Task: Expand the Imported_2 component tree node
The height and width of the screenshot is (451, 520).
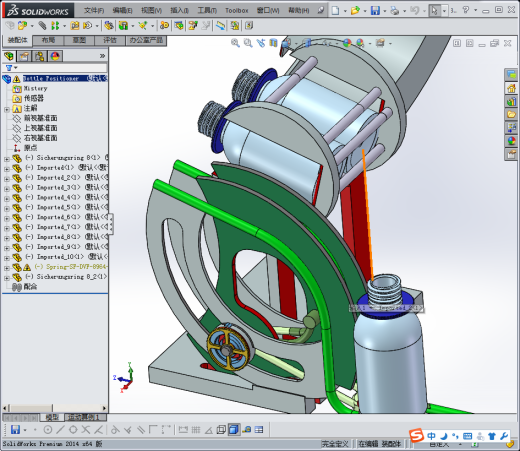Action: pyautogui.click(x=7, y=179)
